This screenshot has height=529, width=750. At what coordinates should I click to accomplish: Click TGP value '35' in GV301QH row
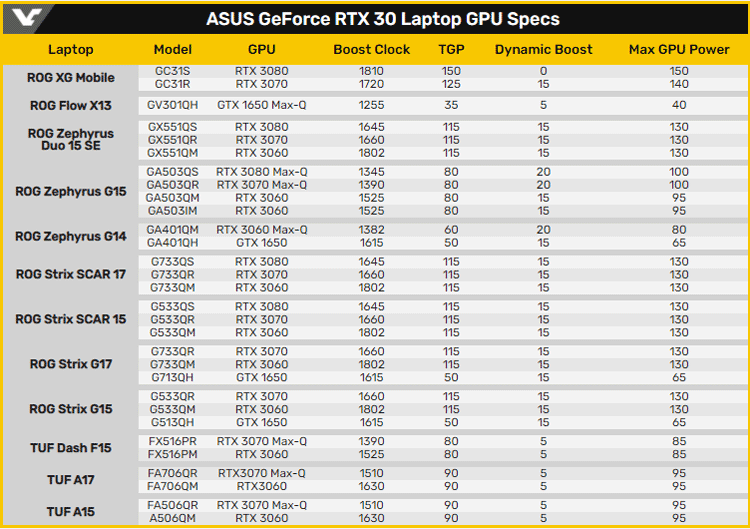pyautogui.click(x=452, y=105)
